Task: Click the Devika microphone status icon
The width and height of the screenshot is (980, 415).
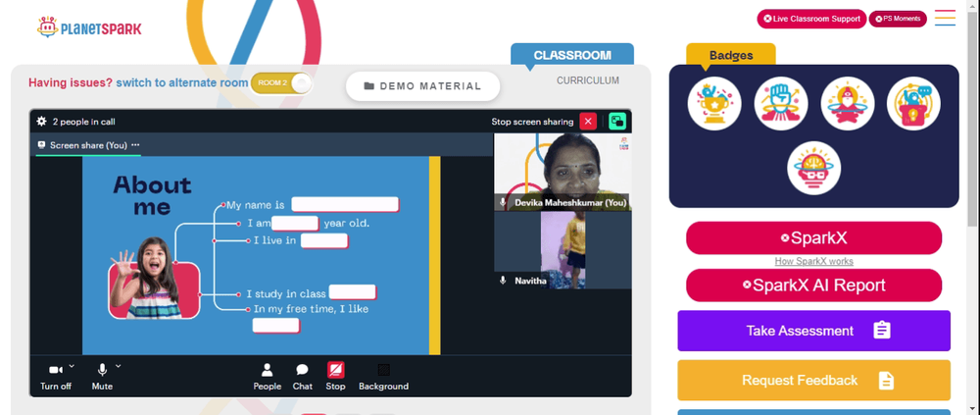Action: (503, 203)
